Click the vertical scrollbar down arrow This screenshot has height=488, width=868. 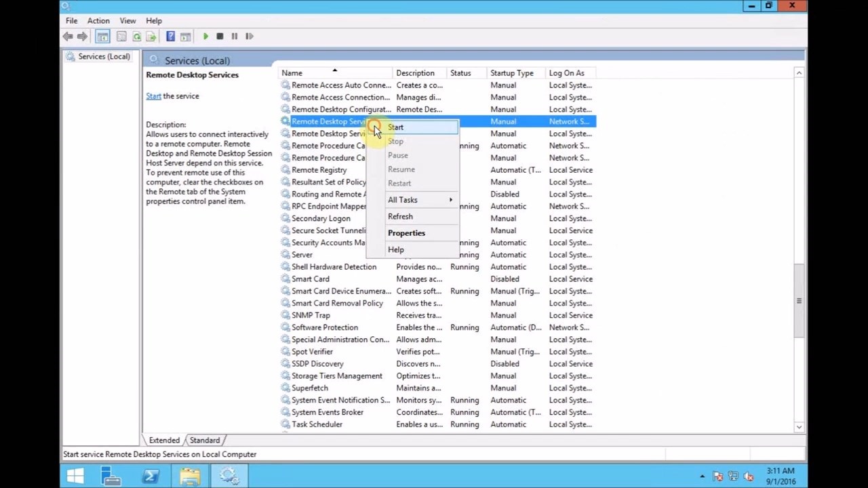pyautogui.click(x=799, y=427)
